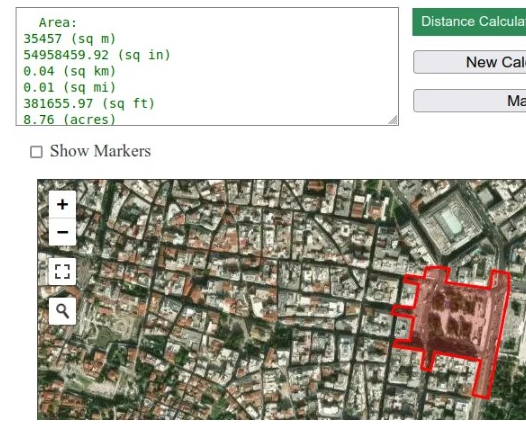The width and height of the screenshot is (526, 425).
Task: Click the 'Area:' heading text
Action: [x=58, y=23]
